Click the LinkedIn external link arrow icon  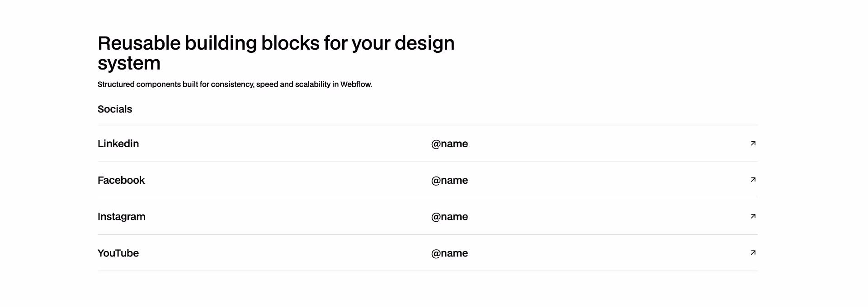753,143
